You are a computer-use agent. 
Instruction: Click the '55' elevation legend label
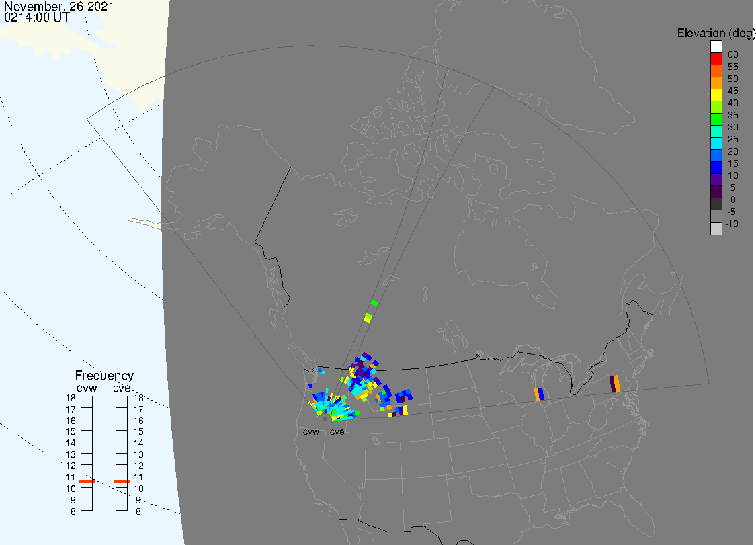click(733, 67)
